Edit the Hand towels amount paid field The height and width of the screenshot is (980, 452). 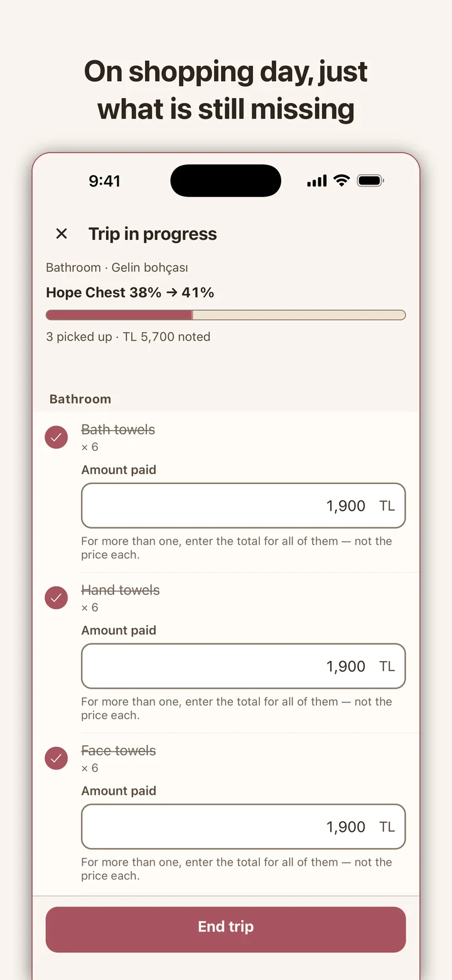pyautogui.click(x=244, y=666)
